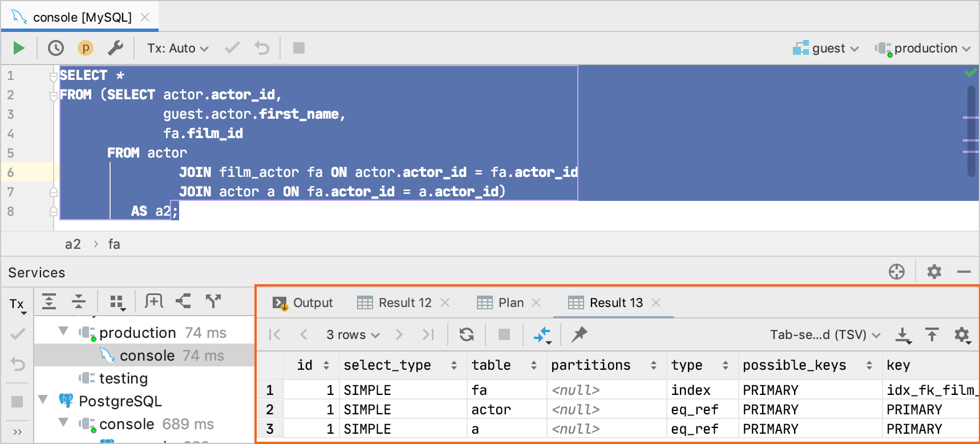Switch to the Plan tab
Viewport: 980px width, 444px height.
point(500,303)
